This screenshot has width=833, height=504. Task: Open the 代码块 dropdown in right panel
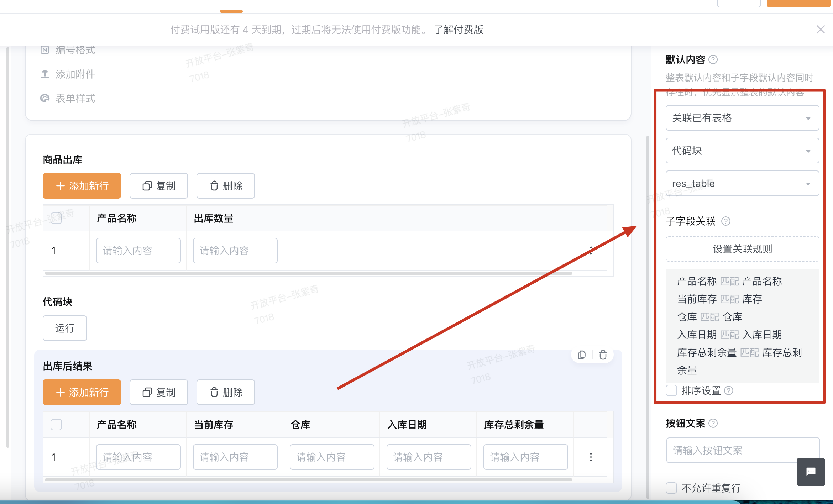[743, 151]
